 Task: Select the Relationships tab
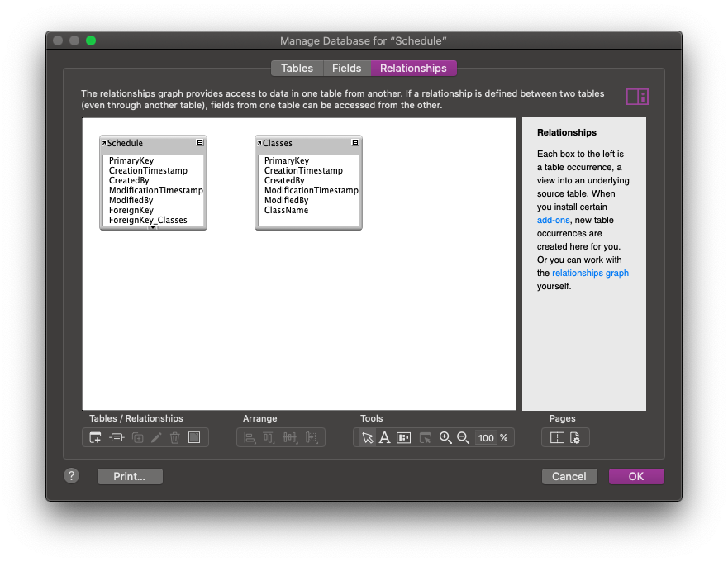(413, 68)
